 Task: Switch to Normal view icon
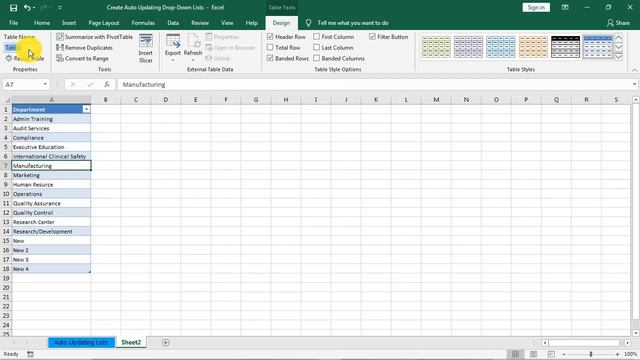coord(516,354)
